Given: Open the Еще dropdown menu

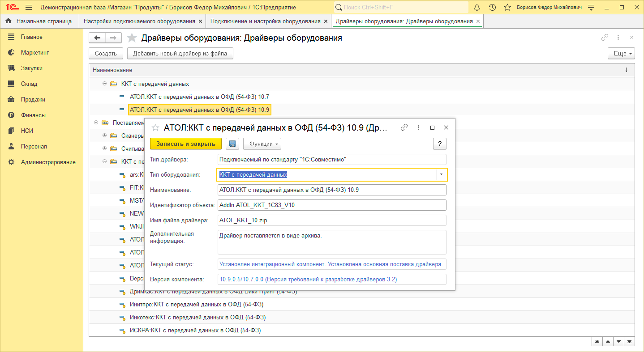Looking at the screenshot, I should (x=621, y=54).
